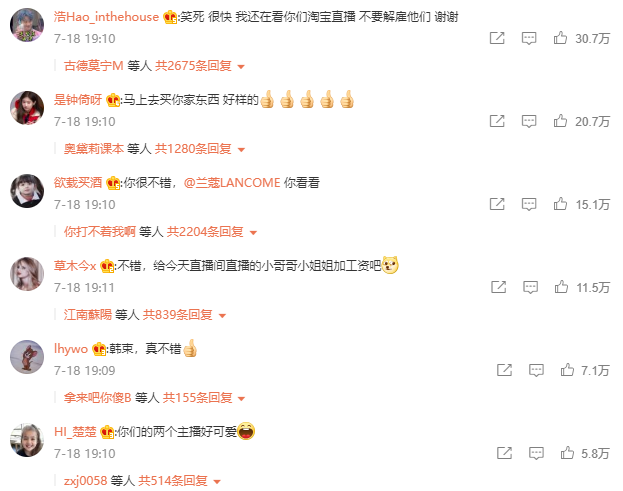Click comment bubble on 浩Hao_inthehouse's comment
Viewport: 623px width, 491px height.
(x=529, y=39)
